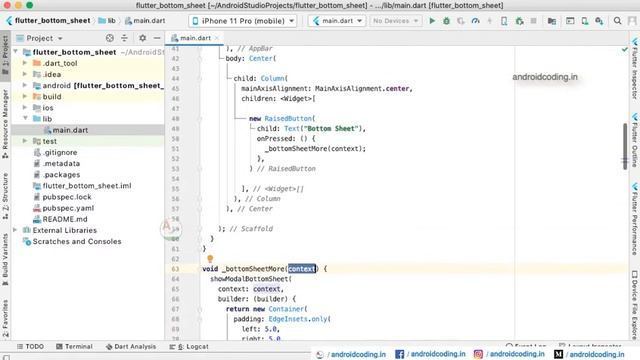Run the app with the green play button
This screenshot has width=640, height=360.
click(x=432, y=21)
